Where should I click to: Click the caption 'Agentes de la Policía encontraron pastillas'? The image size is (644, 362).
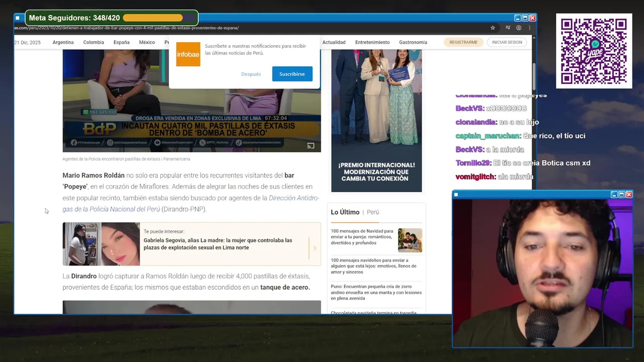(126, 159)
